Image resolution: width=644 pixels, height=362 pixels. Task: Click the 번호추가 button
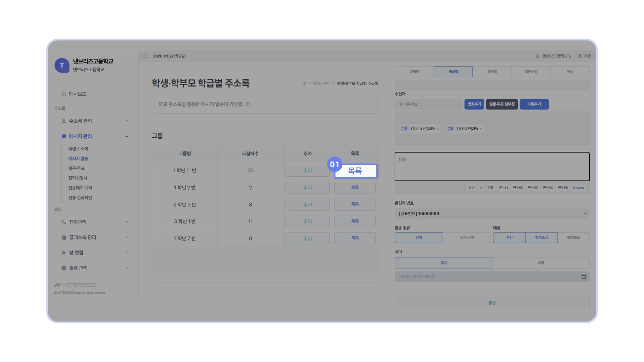(474, 104)
